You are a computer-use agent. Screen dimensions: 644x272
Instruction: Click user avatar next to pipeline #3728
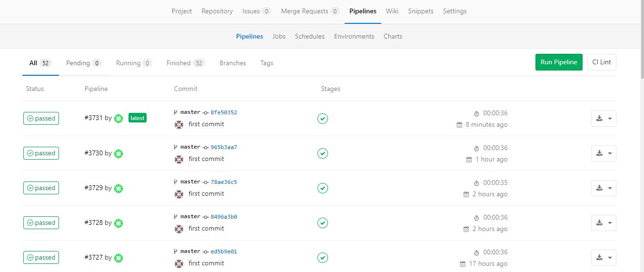click(119, 223)
